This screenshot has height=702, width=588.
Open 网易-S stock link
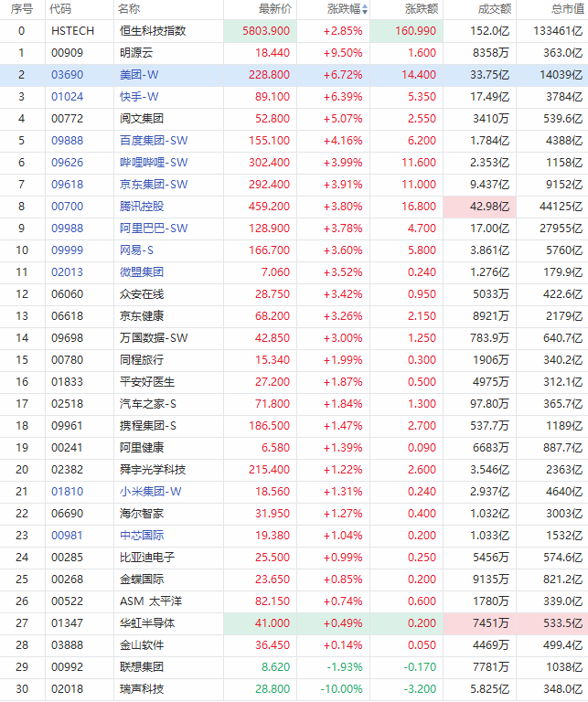136,250
